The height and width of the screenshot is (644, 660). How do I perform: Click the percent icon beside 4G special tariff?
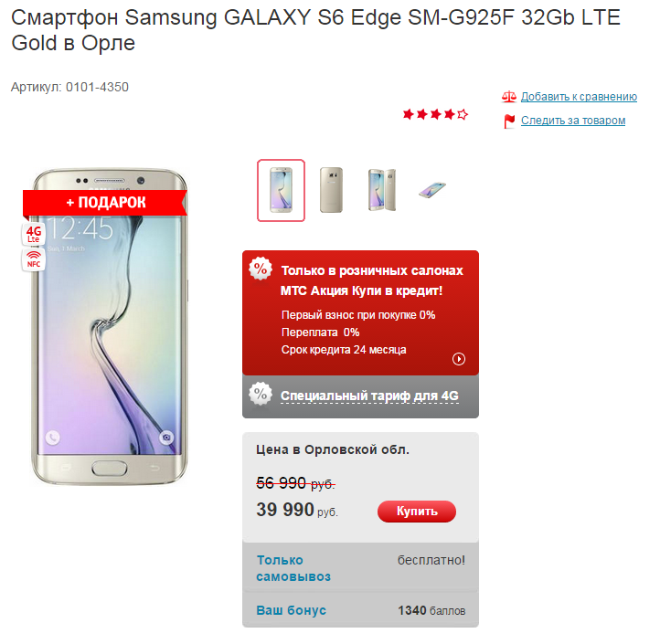click(261, 394)
